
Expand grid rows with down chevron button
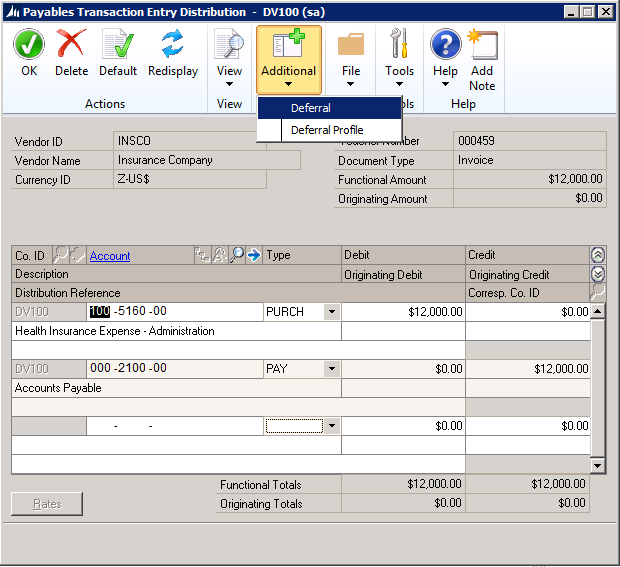pos(597,274)
